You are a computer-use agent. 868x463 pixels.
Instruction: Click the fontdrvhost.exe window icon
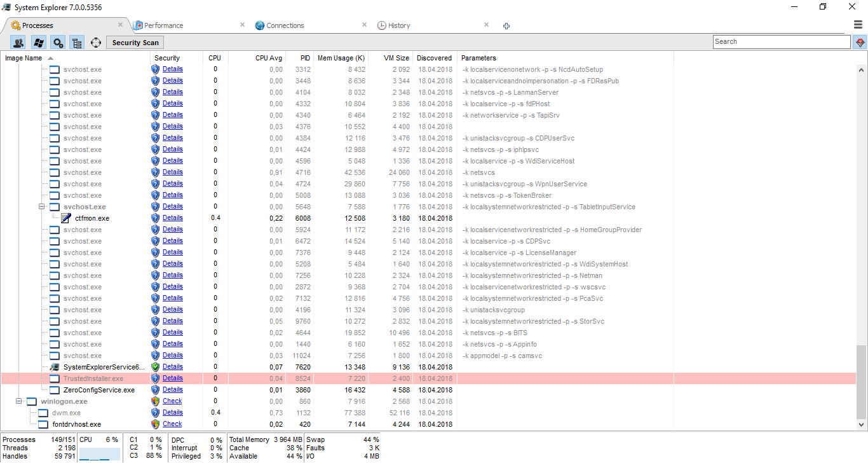(x=43, y=424)
